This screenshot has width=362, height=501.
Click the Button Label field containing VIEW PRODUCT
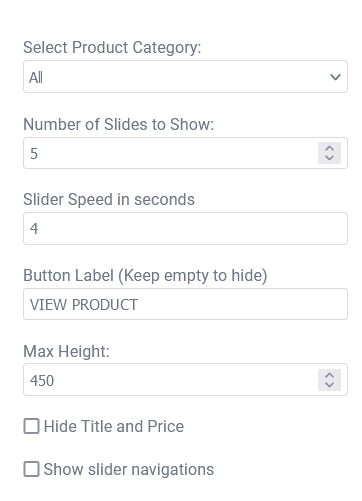pos(185,304)
